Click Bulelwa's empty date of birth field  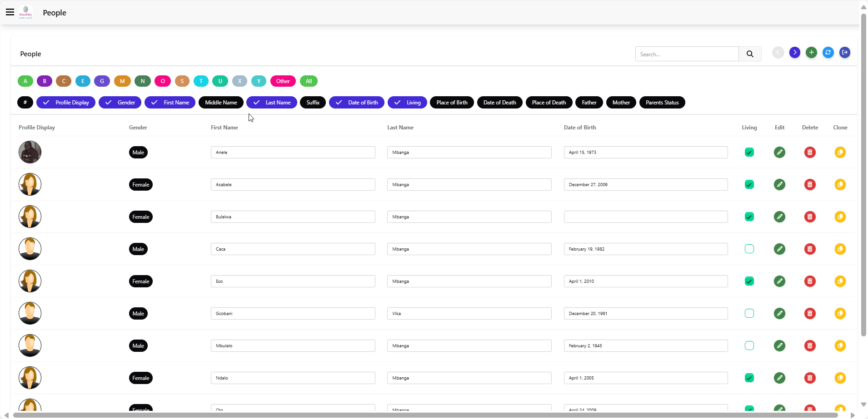[646, 217]
